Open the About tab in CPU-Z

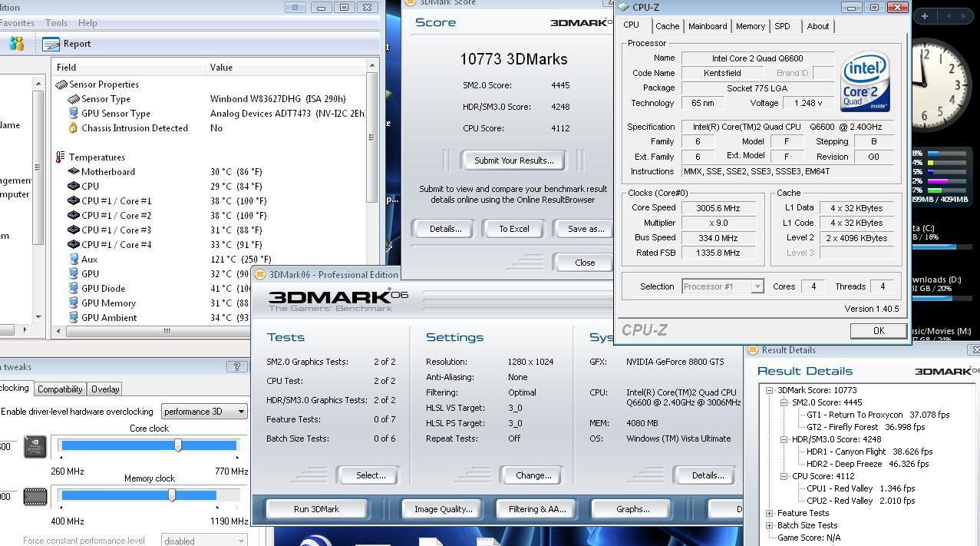pyautogui.click(x=817, y=26)
